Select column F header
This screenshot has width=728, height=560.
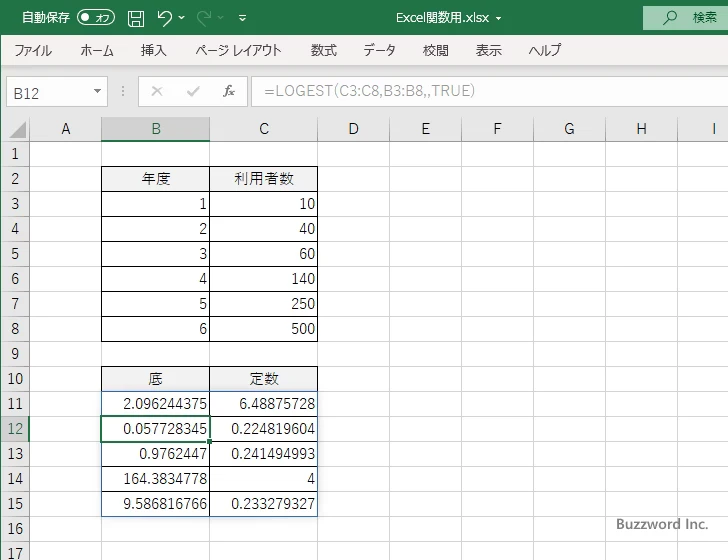click(497, 129)
